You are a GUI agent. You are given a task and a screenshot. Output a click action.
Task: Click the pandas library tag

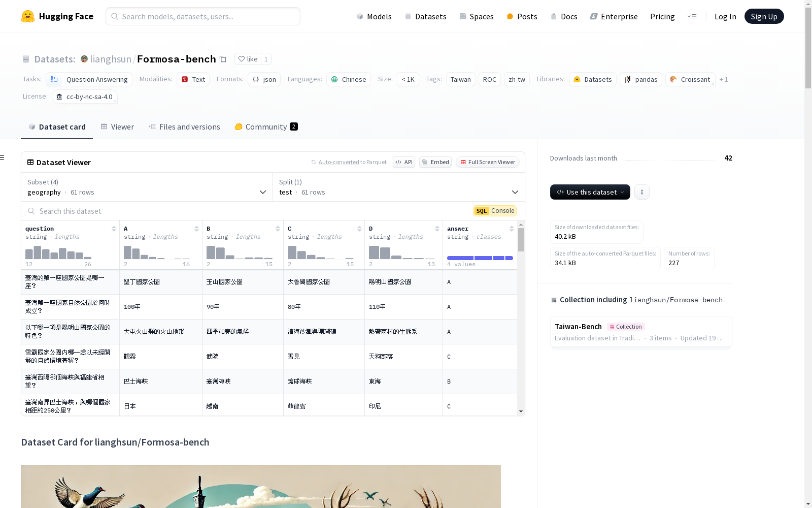[641, 79]
